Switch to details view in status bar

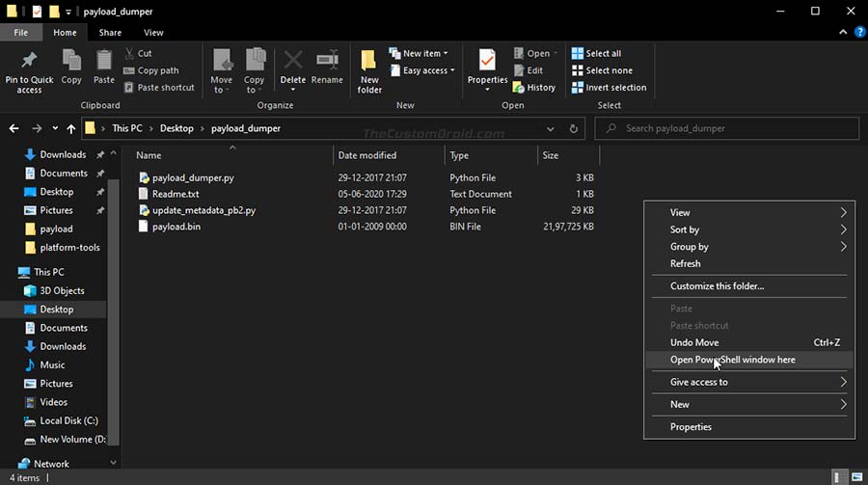pyautogui.click(x=839, y=477)
